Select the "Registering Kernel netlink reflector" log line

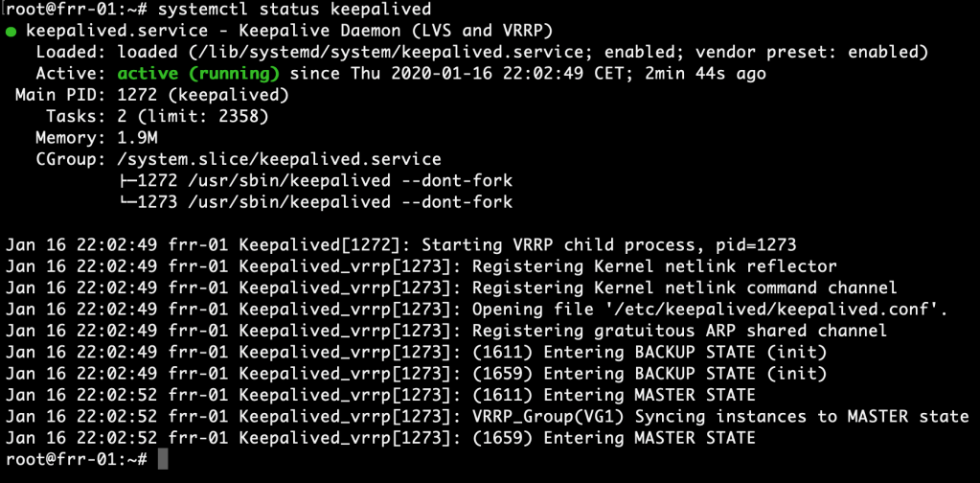coord(654,265)
